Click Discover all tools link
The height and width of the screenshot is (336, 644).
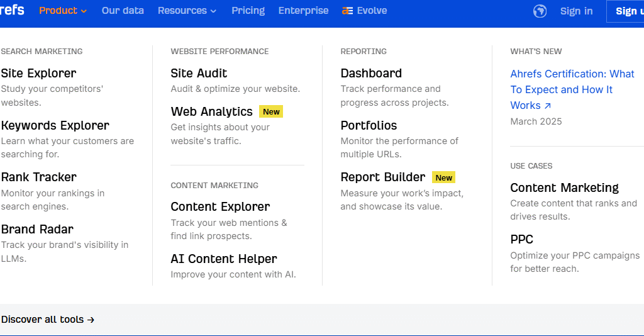[48, 320]
